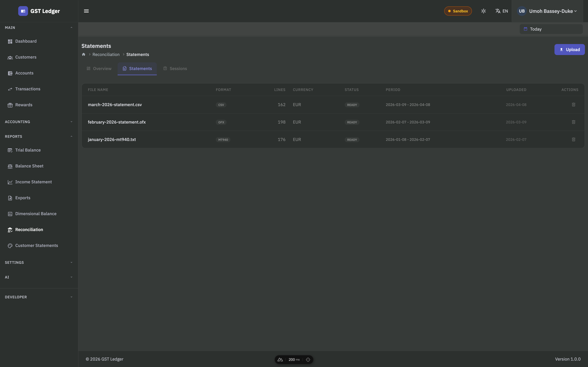Click trash icon for february-2026-statement.ofx

573,122
